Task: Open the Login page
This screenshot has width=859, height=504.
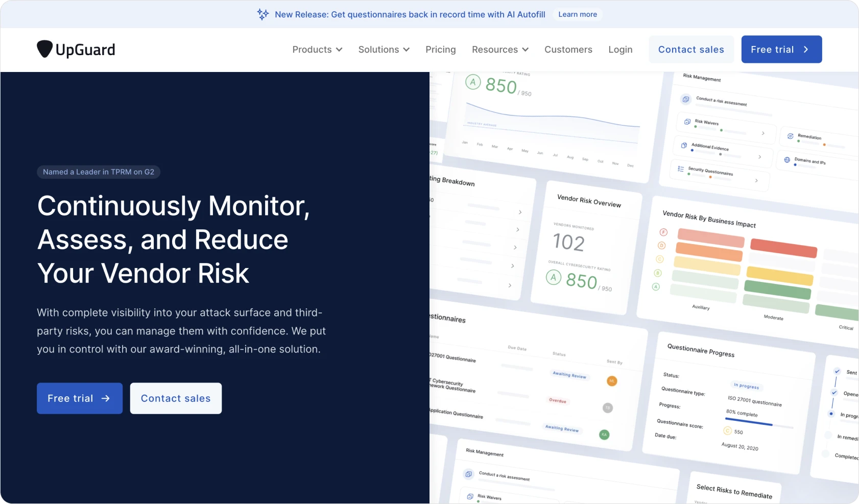Action: (x=620, y=50)
